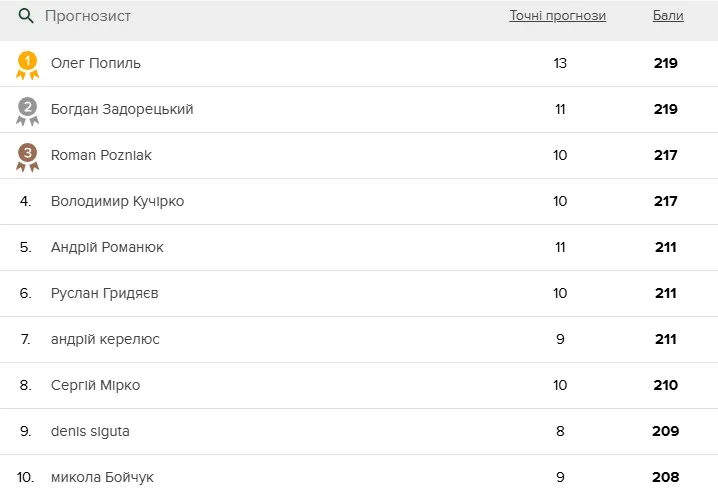Click the gold first-place medal icon
Screen dimensions: 718x497
27,64
